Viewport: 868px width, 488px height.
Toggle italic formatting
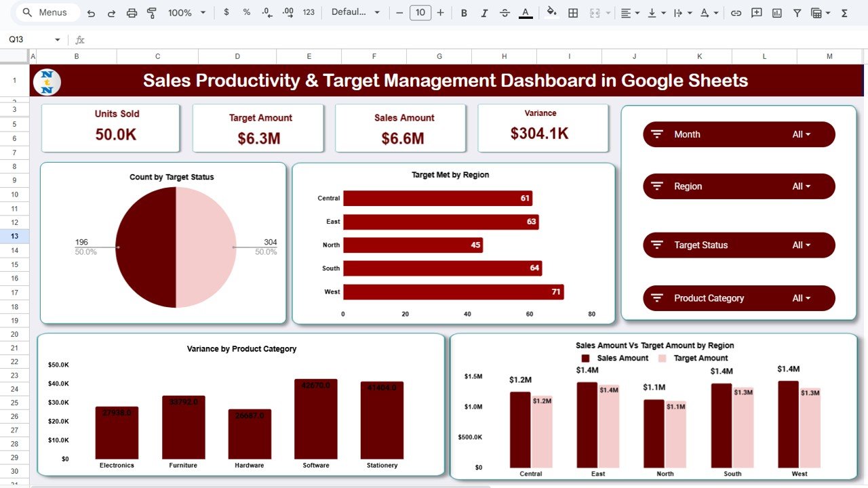pyautogui.click(x=484, y=12)
